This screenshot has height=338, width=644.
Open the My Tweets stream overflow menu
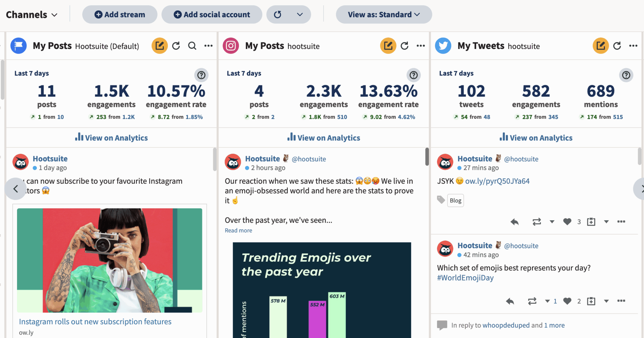[x=633, y=46]
